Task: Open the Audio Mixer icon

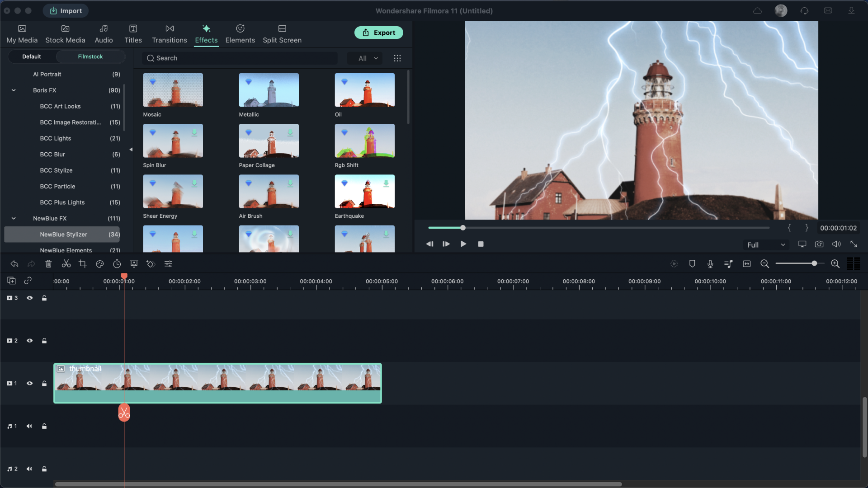Action: (728, 264)
